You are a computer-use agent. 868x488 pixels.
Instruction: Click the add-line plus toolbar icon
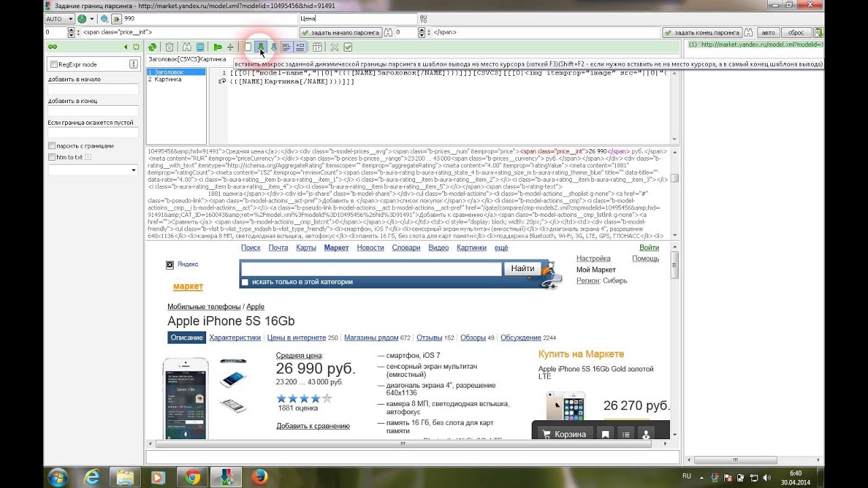(x=300, y=47)
